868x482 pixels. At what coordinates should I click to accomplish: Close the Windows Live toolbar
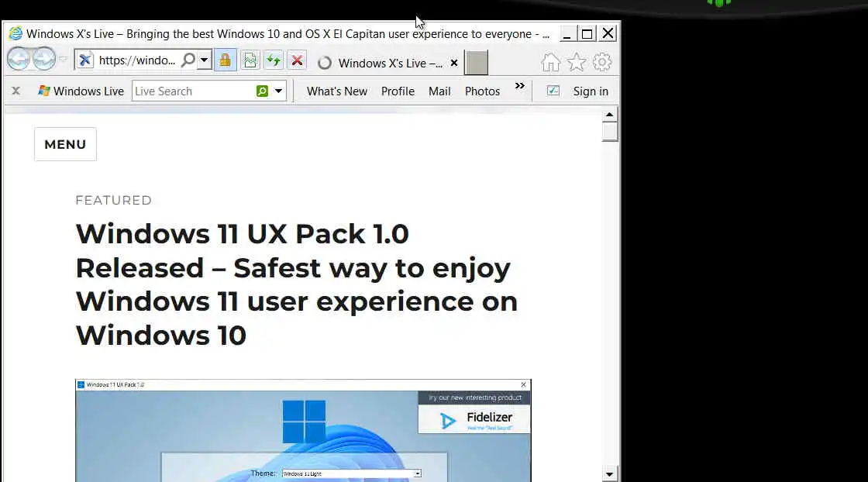click(x=16, y=91)
